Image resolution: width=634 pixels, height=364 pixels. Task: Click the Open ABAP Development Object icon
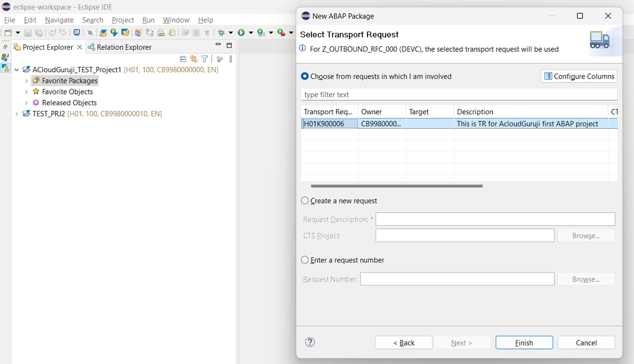[x=103, y=33]
